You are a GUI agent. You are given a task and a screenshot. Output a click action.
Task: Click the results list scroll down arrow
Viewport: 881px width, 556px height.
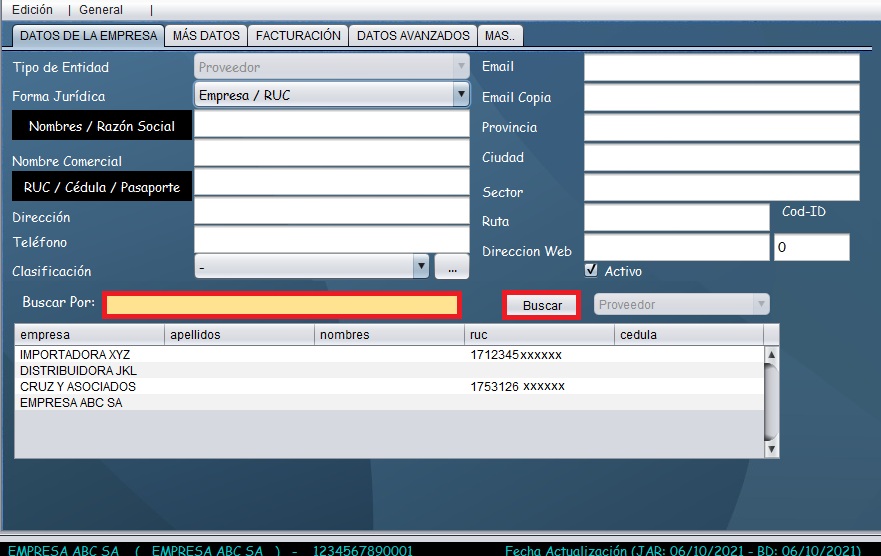click(x=771, y=451)
